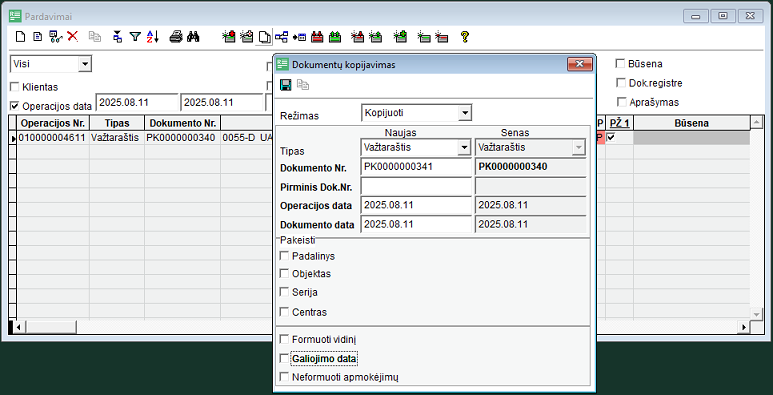
Task: Print using the printer icon
Action: [176, 36]
